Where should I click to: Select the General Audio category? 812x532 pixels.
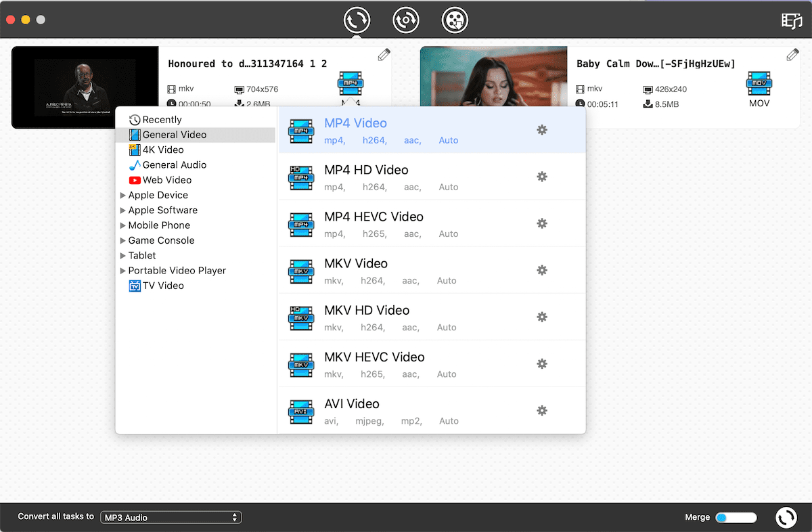tap(174, 165)
